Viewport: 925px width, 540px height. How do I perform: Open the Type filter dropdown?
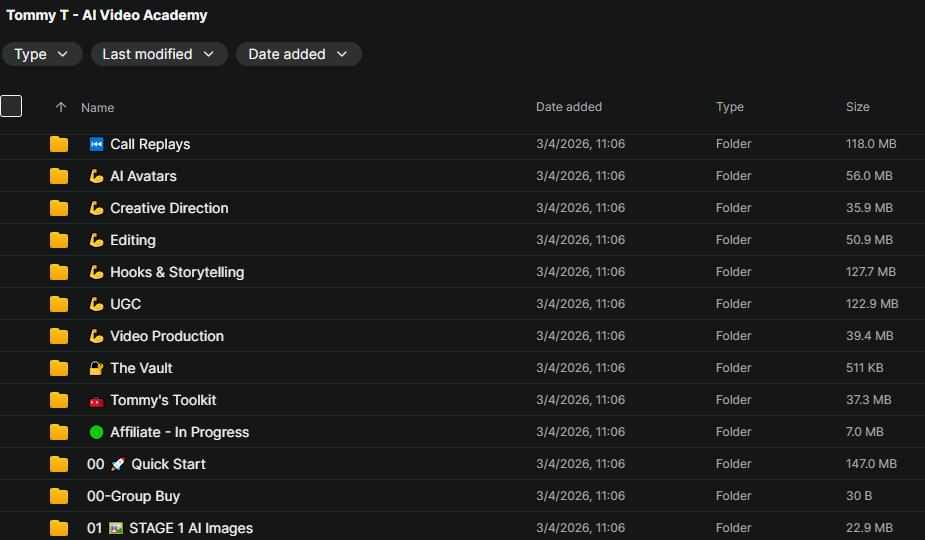pyautogui.click(x=42, y=54)
